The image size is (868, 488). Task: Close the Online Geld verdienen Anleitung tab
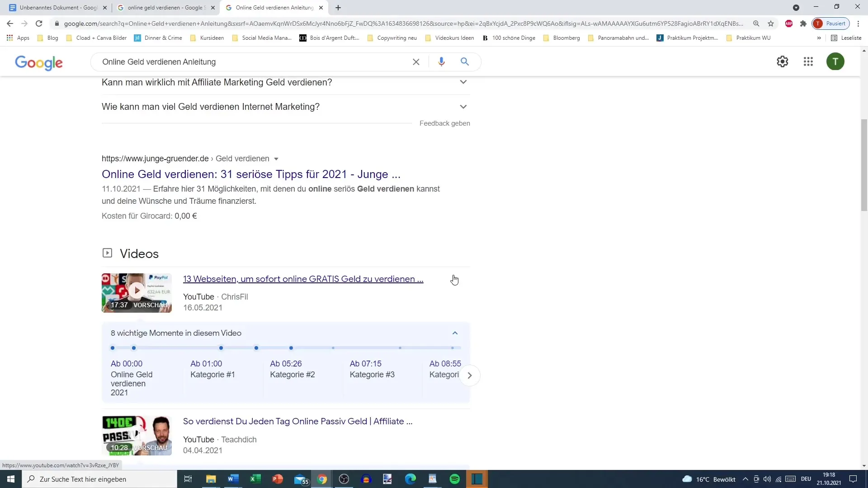coord(321,8)
